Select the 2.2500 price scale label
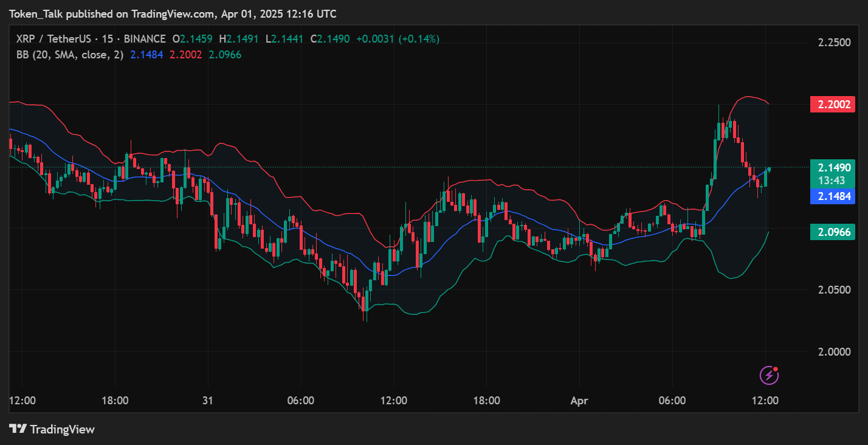 [834, 43]
